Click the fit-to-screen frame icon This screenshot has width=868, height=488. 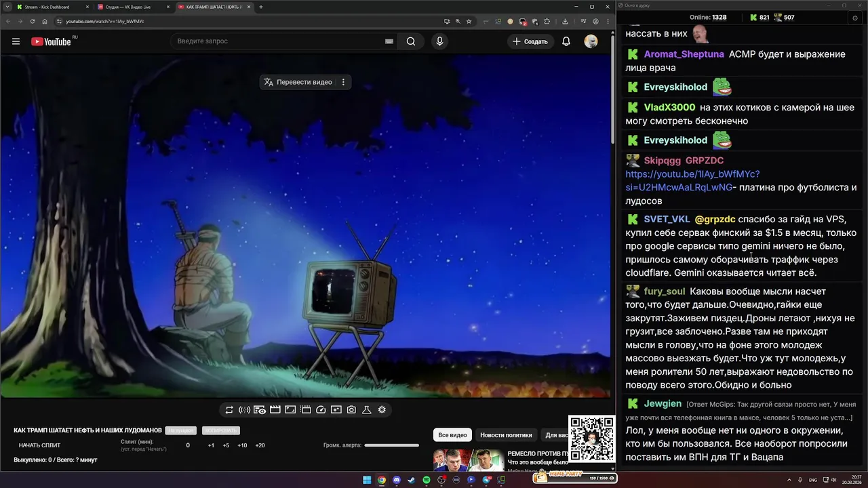point(290,409)
